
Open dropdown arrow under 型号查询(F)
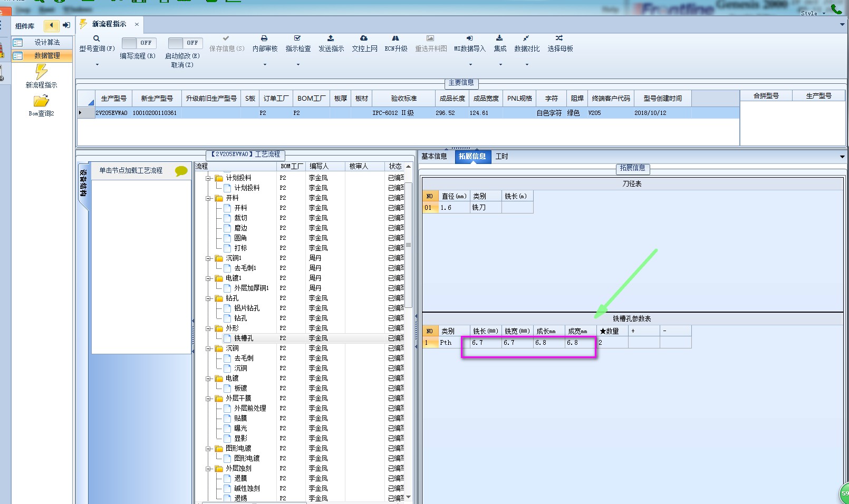(97, 65)
